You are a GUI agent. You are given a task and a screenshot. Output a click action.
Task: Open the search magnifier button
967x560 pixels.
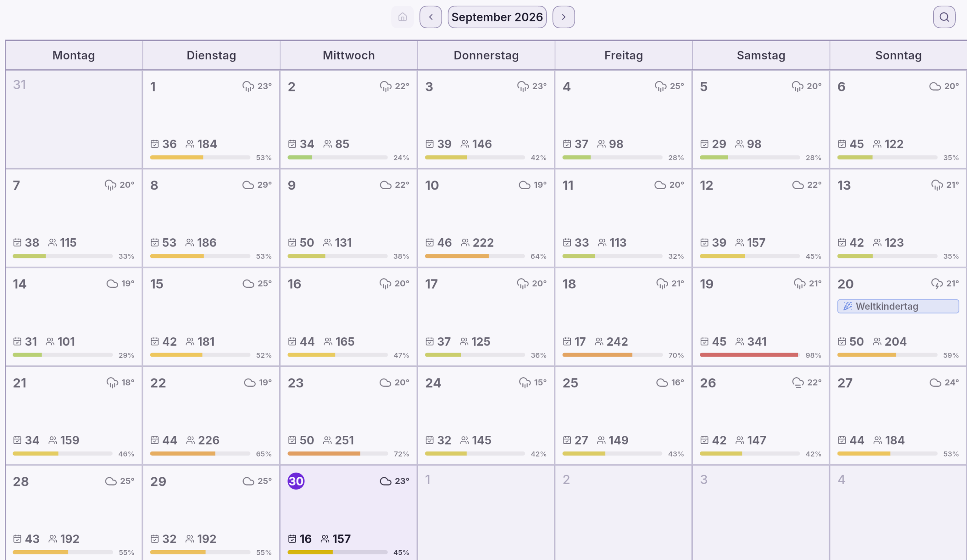[x=944, y=17]
